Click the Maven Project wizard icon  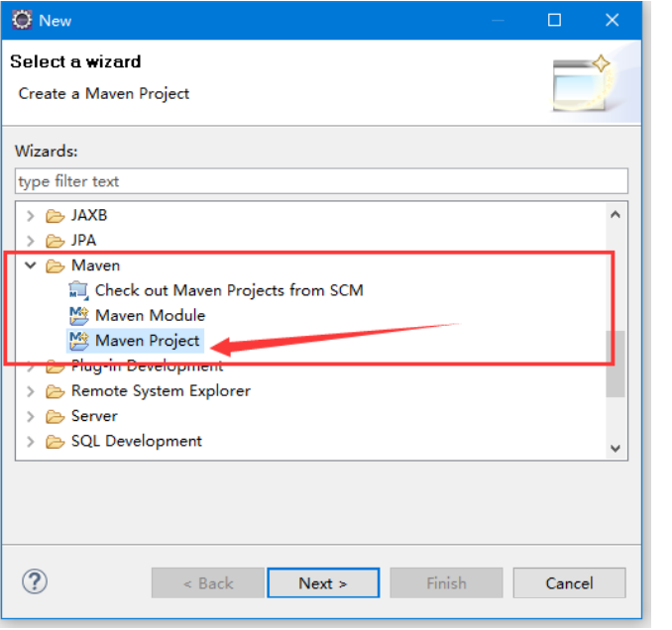pos(79,341)
